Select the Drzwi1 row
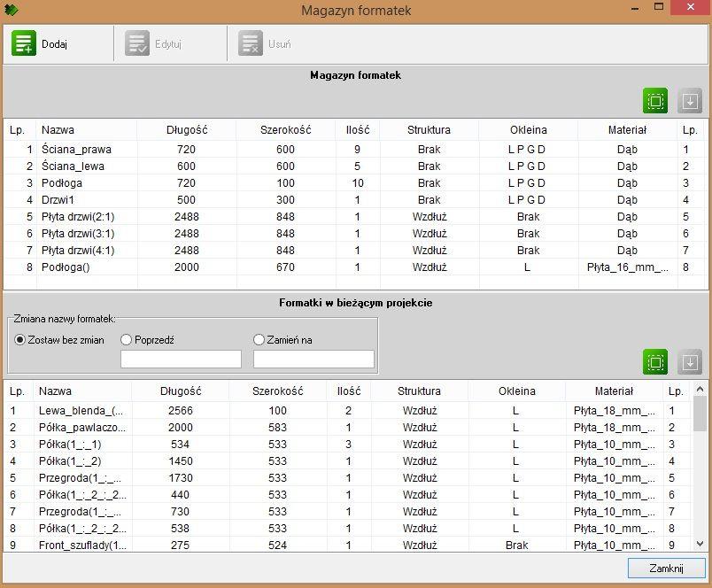This screenshot has width=712, height=588. point(354,200)
